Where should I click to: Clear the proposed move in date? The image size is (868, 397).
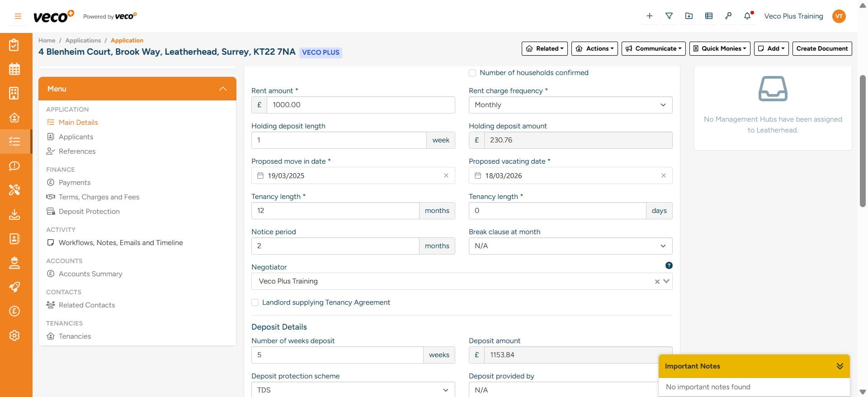[446, 175]
